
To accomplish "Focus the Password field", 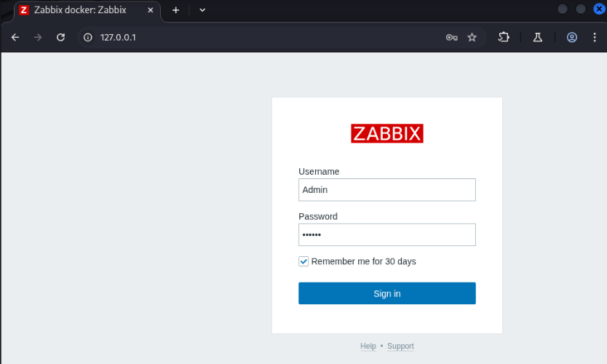I will pyautogui.click(x=387, y=234).
